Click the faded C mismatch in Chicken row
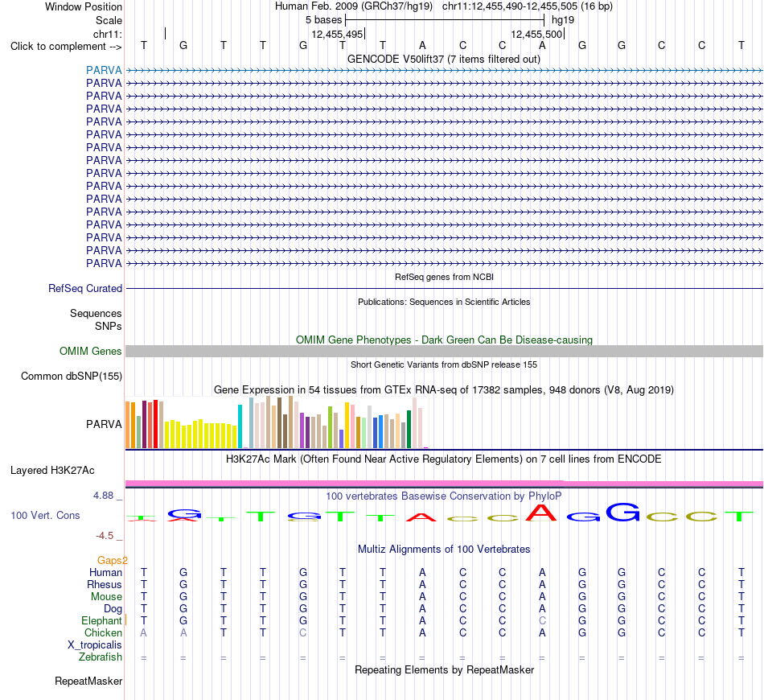The width and height of the screenshot is (764, 700). click(303, 632)
